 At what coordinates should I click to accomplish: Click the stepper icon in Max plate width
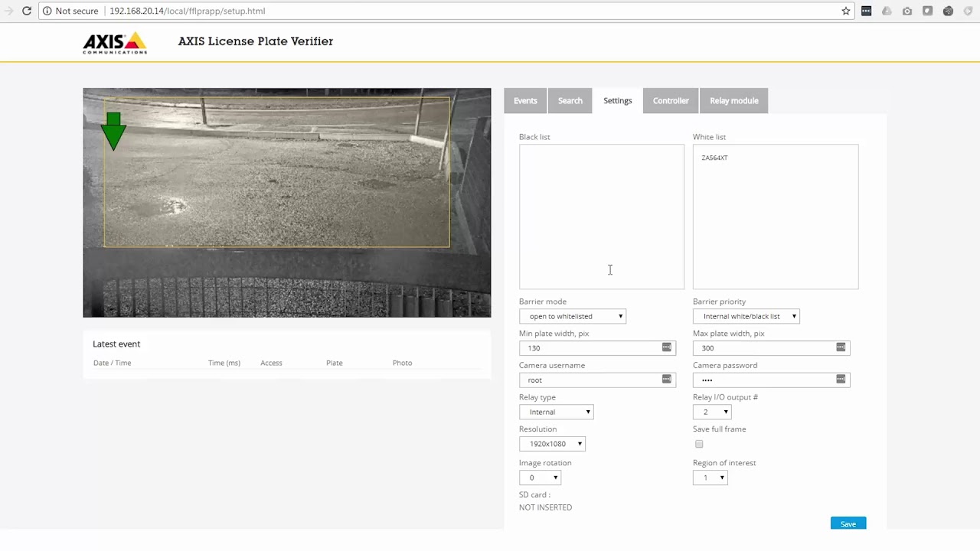click(841, 347)
